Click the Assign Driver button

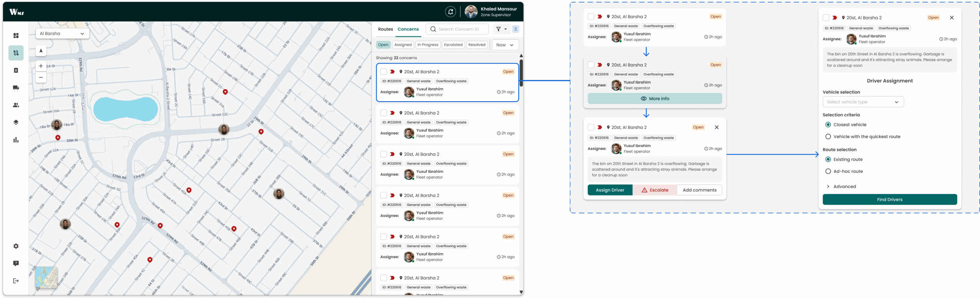(x=610, y=190)
